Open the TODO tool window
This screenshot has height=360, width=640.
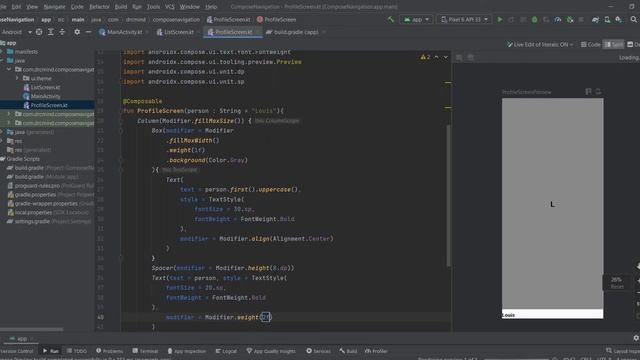77,351
